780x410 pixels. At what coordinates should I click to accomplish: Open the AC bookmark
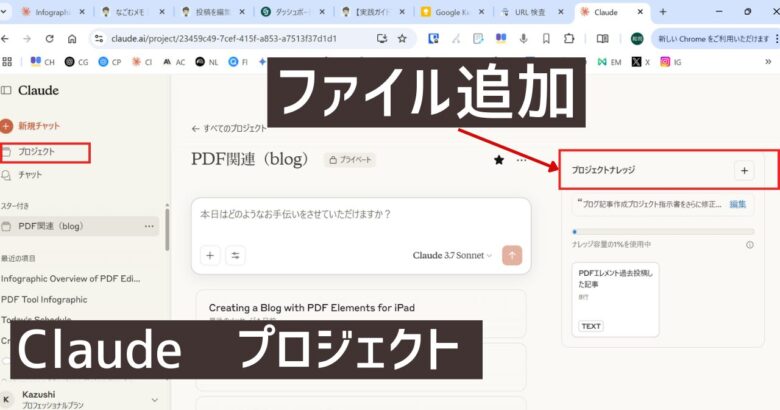coord(174,62)
